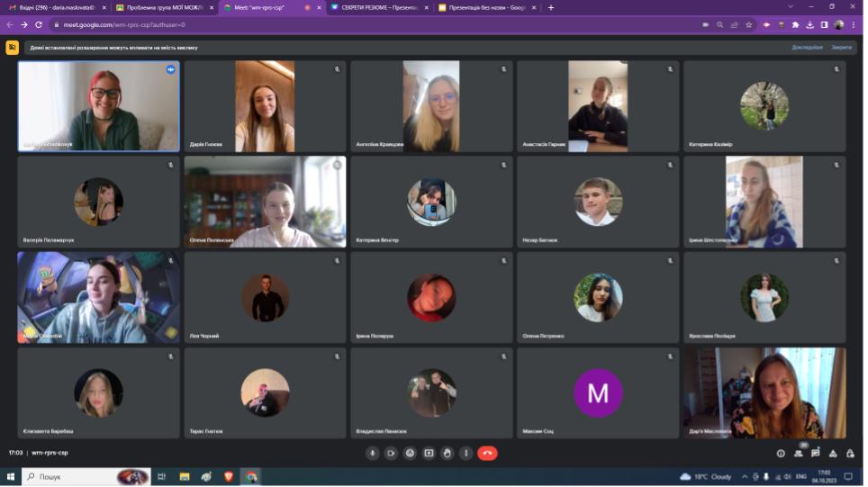Open more options three-dot menu
Viewport: 868px width, 487px height.
click(x=466, y=453)
